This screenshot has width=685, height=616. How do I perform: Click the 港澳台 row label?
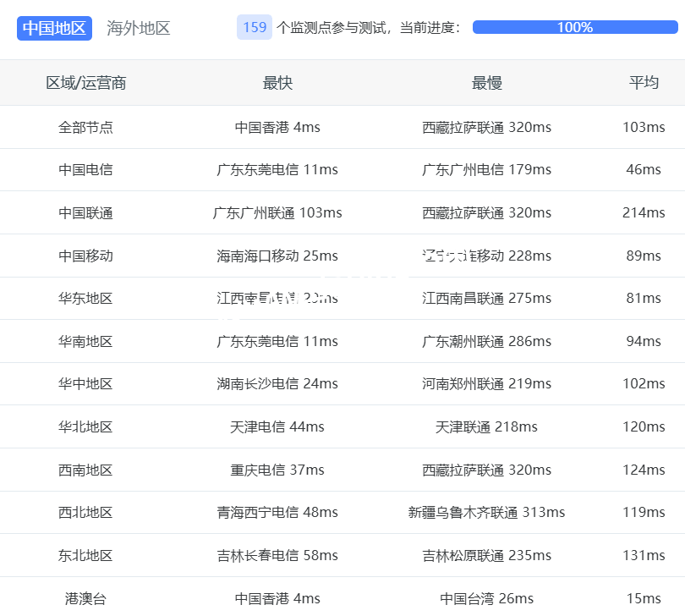coord(85,598)
